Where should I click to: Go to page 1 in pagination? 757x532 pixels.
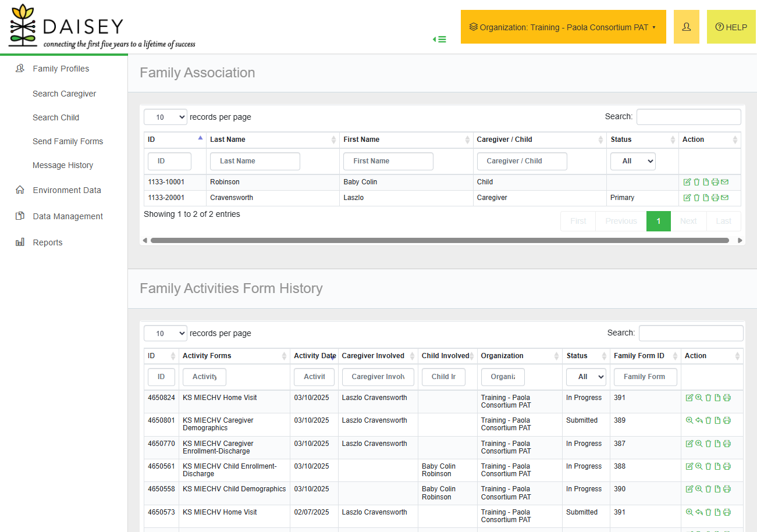coord(659,221)
